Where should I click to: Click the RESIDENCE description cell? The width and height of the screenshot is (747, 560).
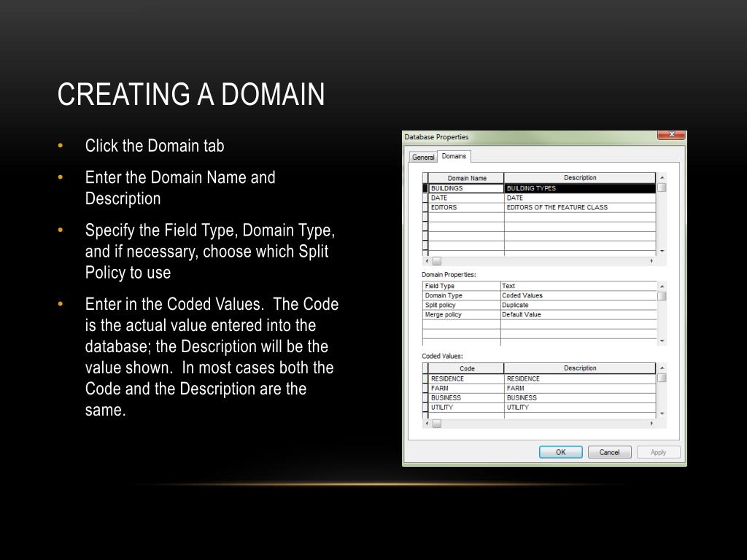point(580,378)
